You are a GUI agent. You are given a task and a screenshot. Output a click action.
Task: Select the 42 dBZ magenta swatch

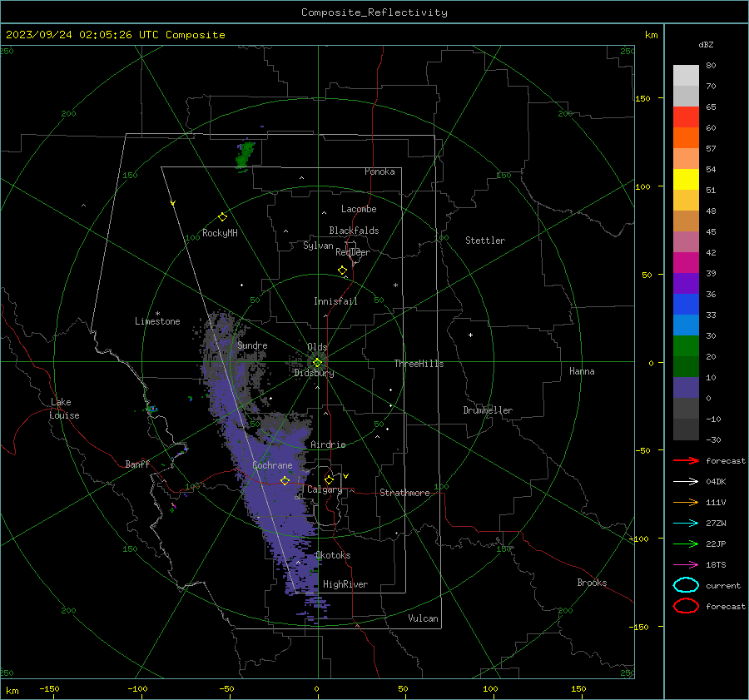(686, 262)
